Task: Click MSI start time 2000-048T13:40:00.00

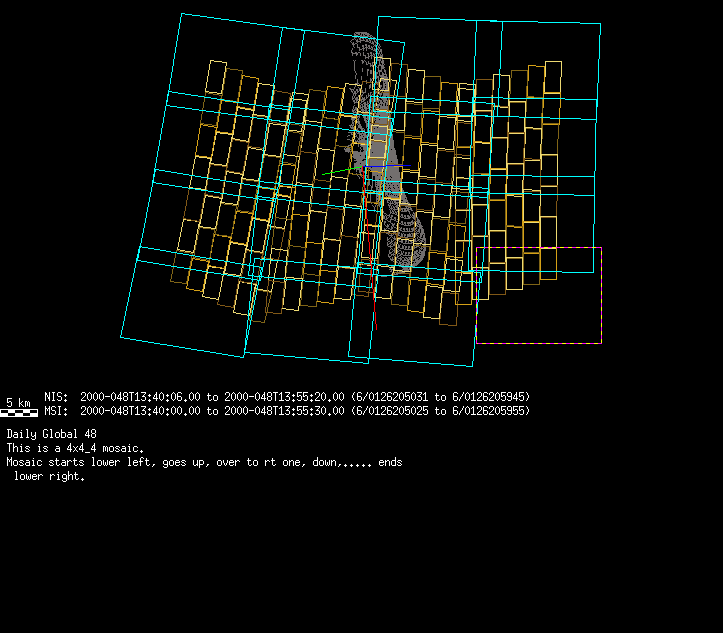Action: [x=140, y=411]
